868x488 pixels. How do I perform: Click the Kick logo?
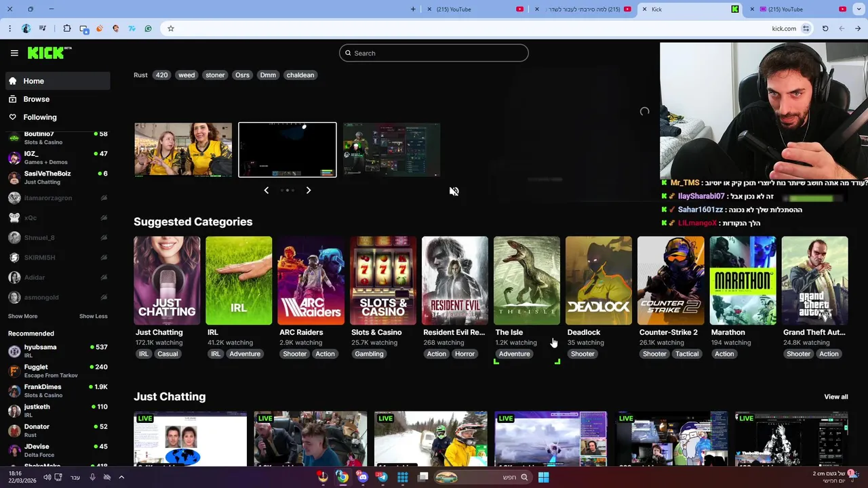(50, 53)
